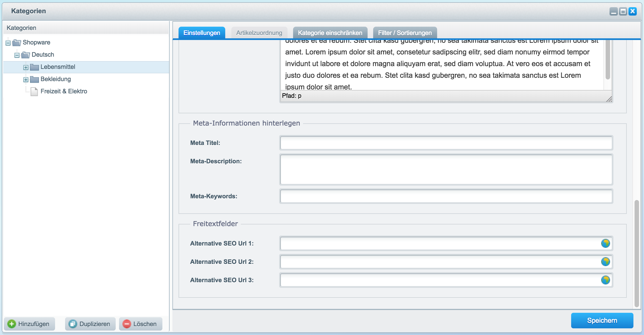This screenshot has height=335, width=644.
Task: Click the globe icon in Alternative SEO Url 2
Action: (605, 262)
